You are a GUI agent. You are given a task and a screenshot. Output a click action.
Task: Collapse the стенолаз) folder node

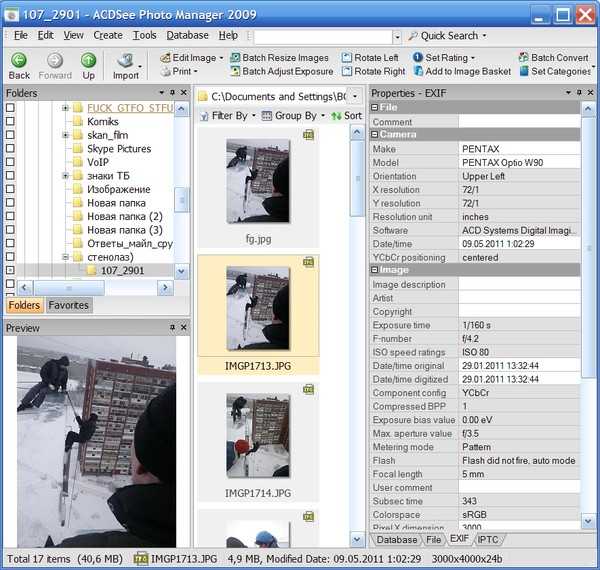[x=65, y=257]
